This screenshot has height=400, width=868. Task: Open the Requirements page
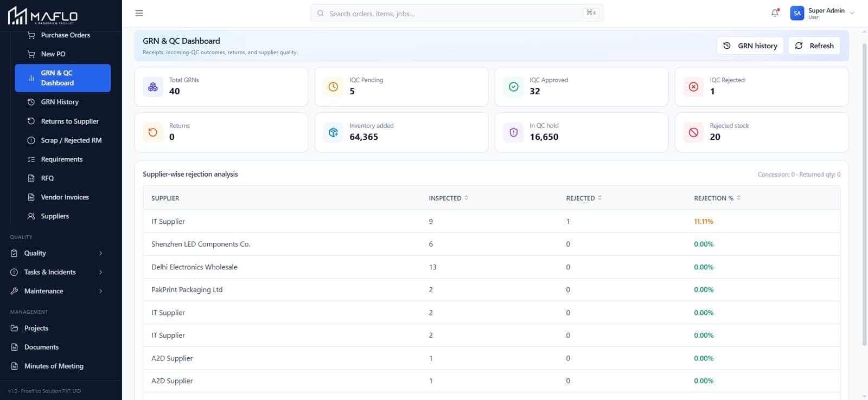pos(63,159)
